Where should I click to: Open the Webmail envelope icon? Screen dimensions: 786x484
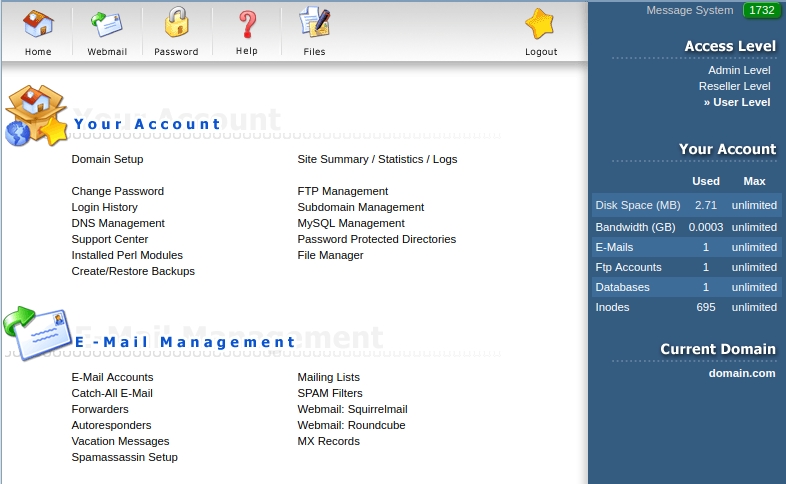(106, 23)
